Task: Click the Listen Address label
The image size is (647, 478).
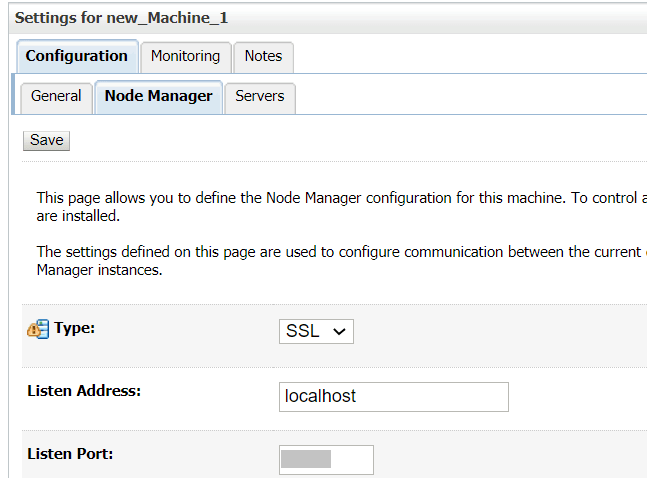Action: (x=84, y=390)
